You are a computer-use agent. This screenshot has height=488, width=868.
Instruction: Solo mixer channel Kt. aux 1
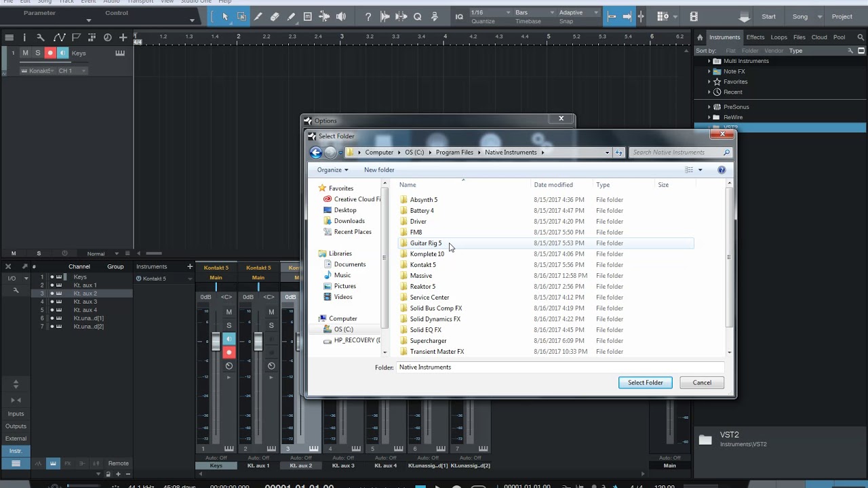tap(271, 325)
